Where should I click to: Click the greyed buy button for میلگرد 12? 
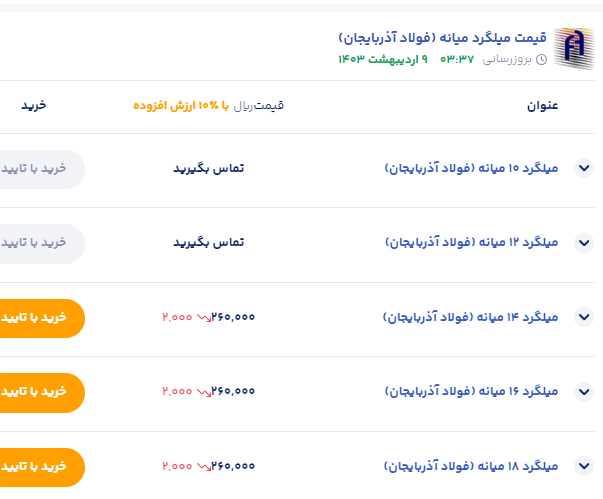point(38,242)
